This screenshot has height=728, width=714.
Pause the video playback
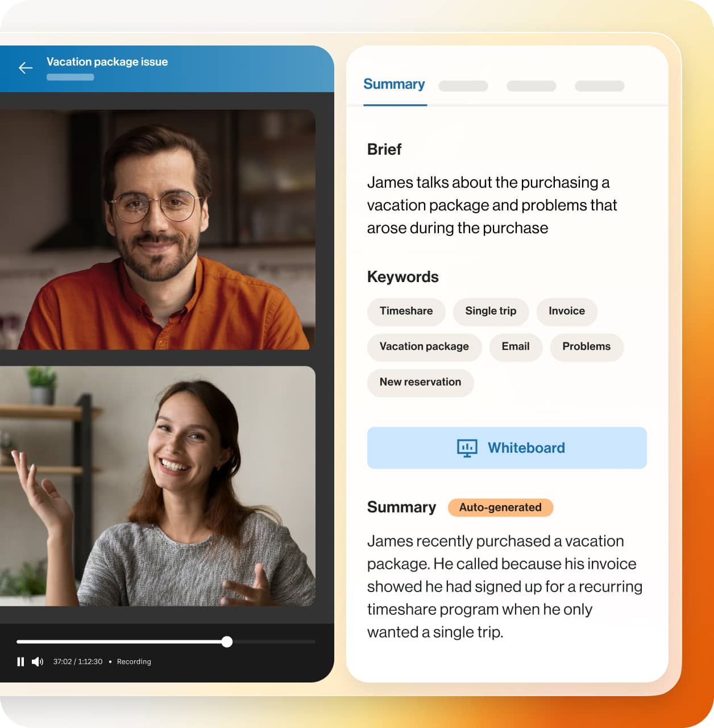(20, 661)
